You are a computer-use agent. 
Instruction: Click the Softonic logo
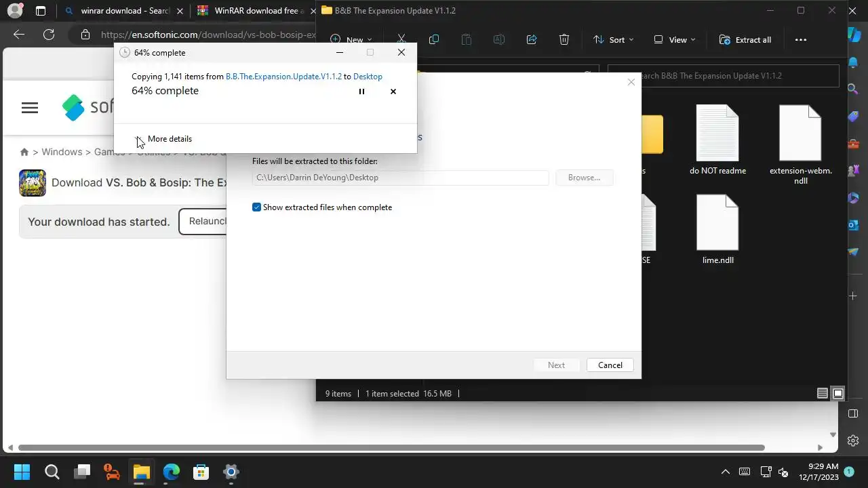pyautogui.click(x=88, y=108)
